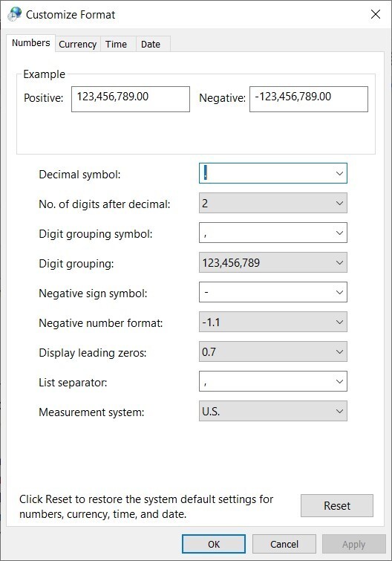
Task: Open Negative sign symbol dropdown arrow
Action: [x=339, y=292]
